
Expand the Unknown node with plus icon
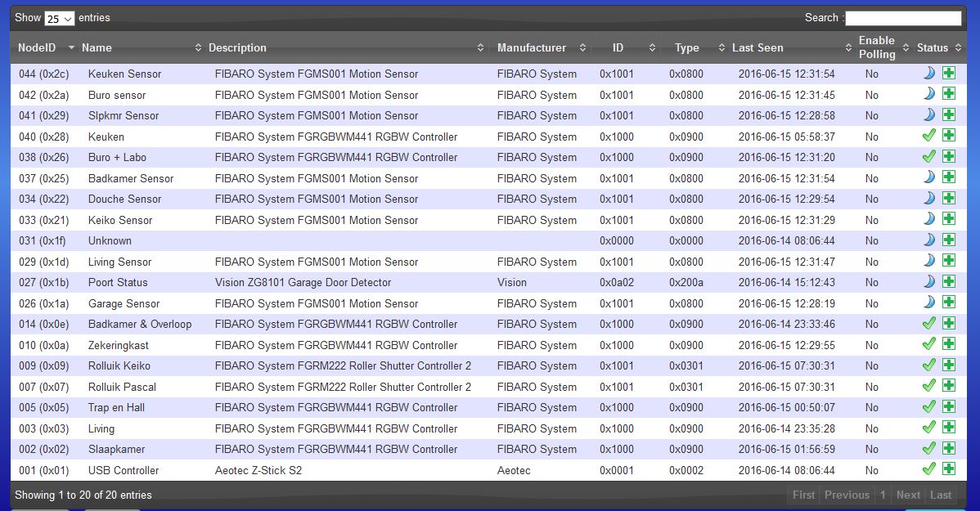949,240
